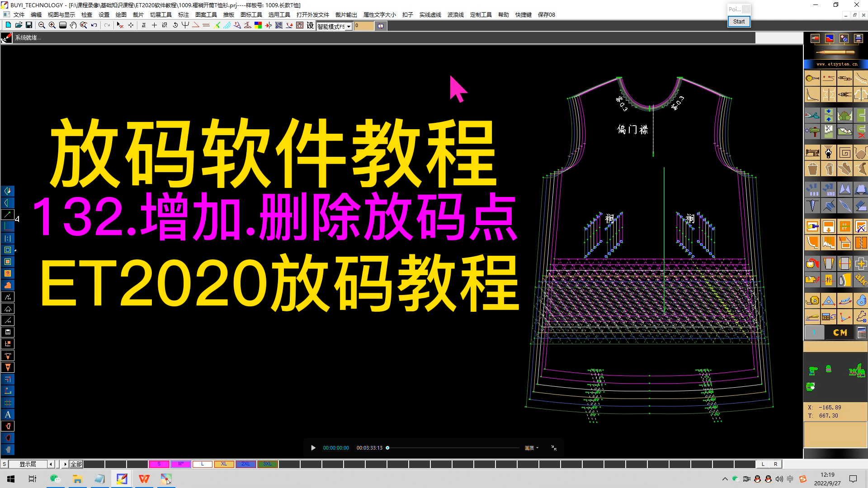Select the spiral square tool

pos(844,153)
